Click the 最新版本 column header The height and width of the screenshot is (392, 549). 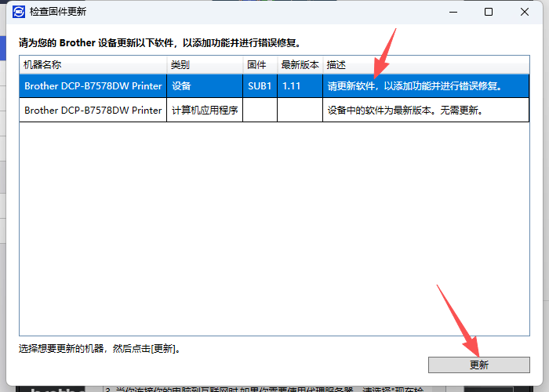[299, 64]
